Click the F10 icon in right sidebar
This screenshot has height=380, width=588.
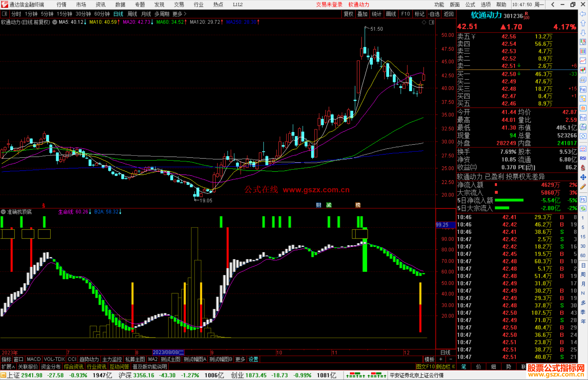(x=583, y=90)
